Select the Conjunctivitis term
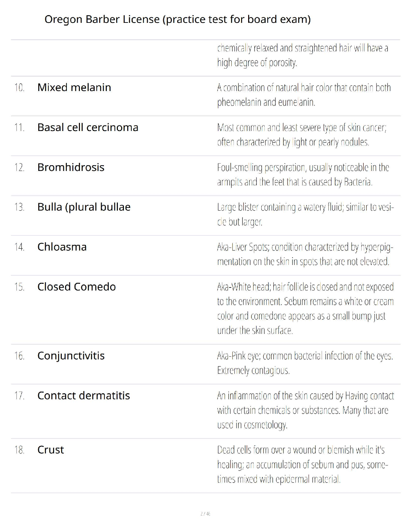411x532 pixels. [71, 356]
